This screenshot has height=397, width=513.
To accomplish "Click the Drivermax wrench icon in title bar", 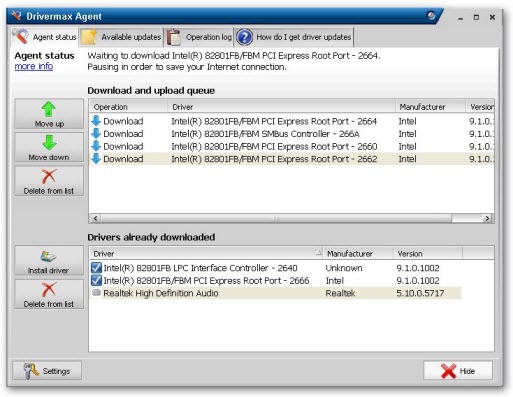I will pyautogui.click(x=16, y=16).
